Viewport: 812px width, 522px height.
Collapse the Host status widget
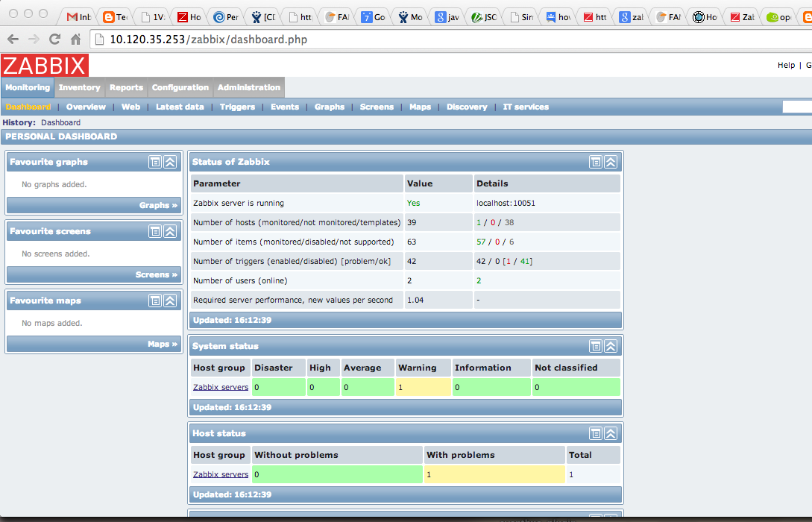click(611, 433)
